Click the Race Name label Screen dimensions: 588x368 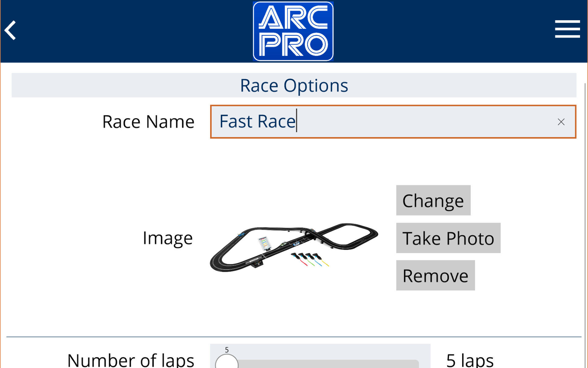pyautogui.click(x=148, y=121)
